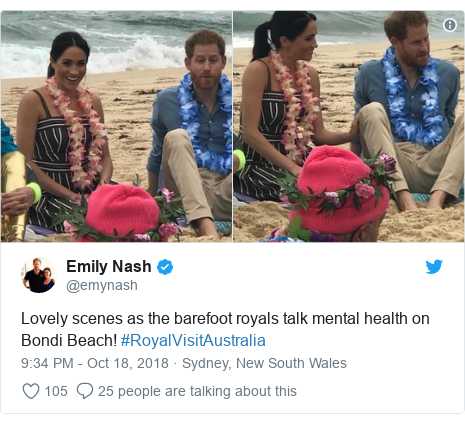Click the verified badge beside Emily Nash

click(x=165, y=267)
